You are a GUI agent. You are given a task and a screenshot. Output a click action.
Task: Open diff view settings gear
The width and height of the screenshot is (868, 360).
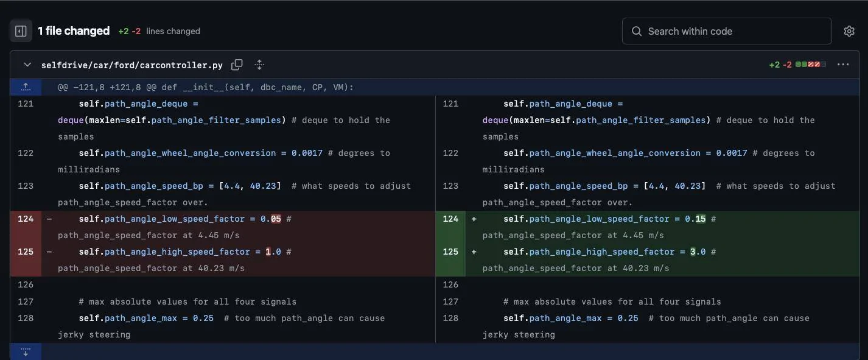[849, 31]
